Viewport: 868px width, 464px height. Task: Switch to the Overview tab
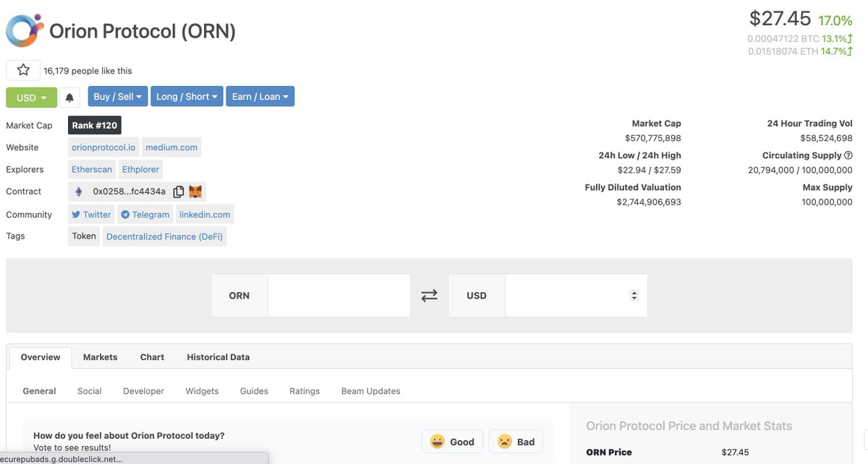click(41, 357)
